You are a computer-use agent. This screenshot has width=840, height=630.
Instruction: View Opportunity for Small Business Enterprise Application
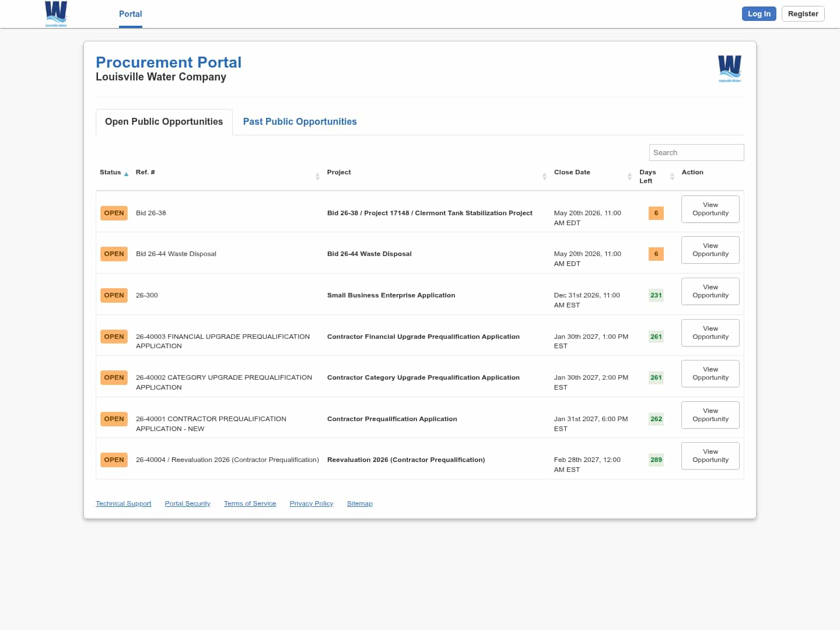click(710, 291)
